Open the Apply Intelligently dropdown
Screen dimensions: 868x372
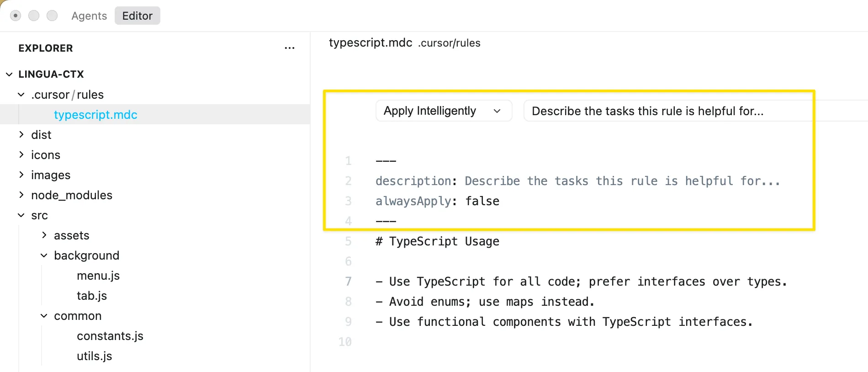coord(443,111)
